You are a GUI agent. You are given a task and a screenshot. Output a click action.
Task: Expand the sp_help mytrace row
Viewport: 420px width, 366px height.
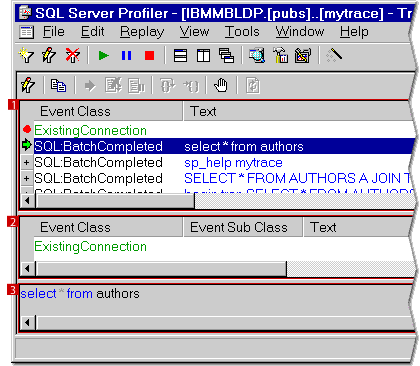pos(27,163)
